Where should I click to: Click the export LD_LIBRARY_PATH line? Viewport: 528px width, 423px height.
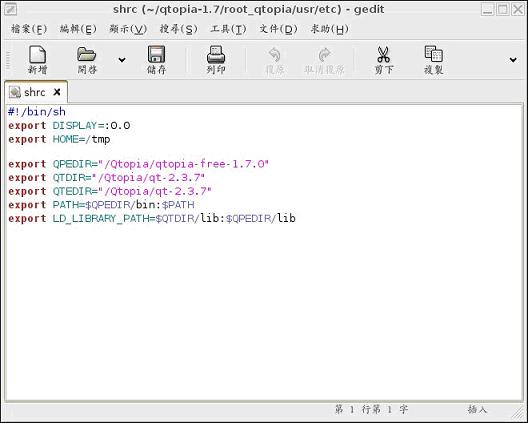152,218
